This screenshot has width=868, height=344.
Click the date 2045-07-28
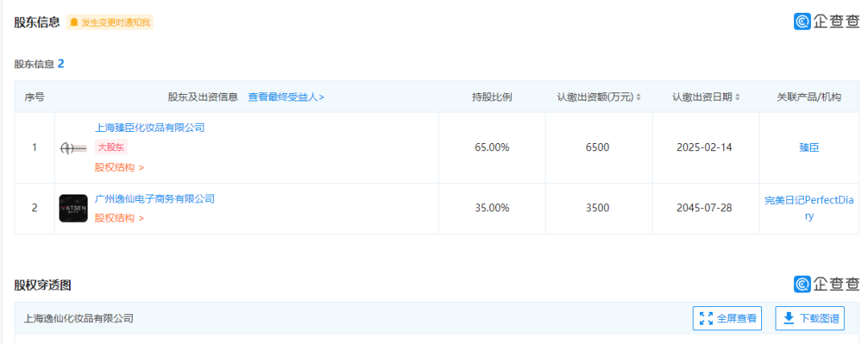[704, 208]
